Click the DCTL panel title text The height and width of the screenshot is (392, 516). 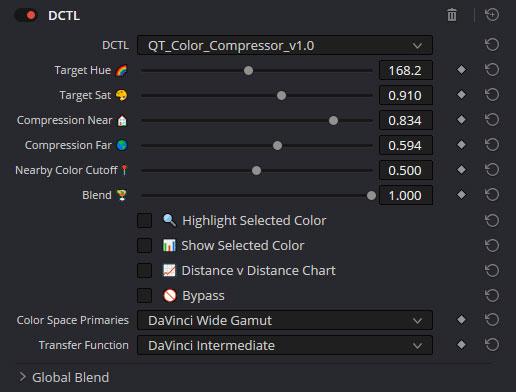[64, 16]
